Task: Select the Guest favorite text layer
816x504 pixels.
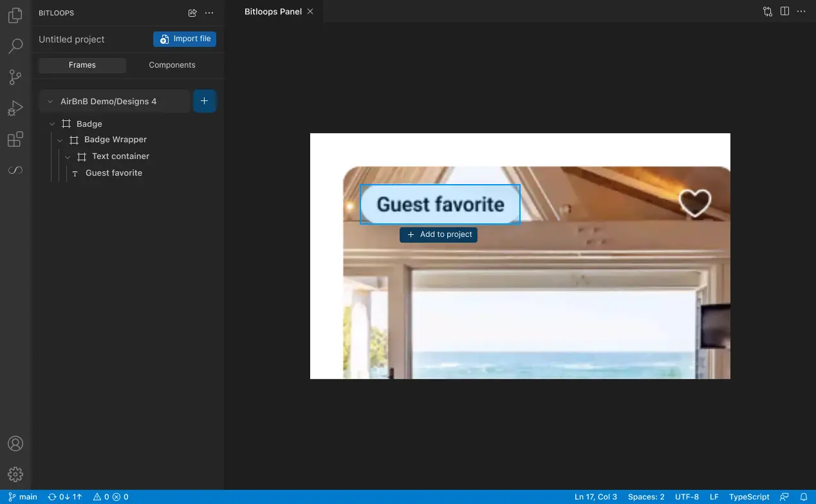Action: (113, 173)
